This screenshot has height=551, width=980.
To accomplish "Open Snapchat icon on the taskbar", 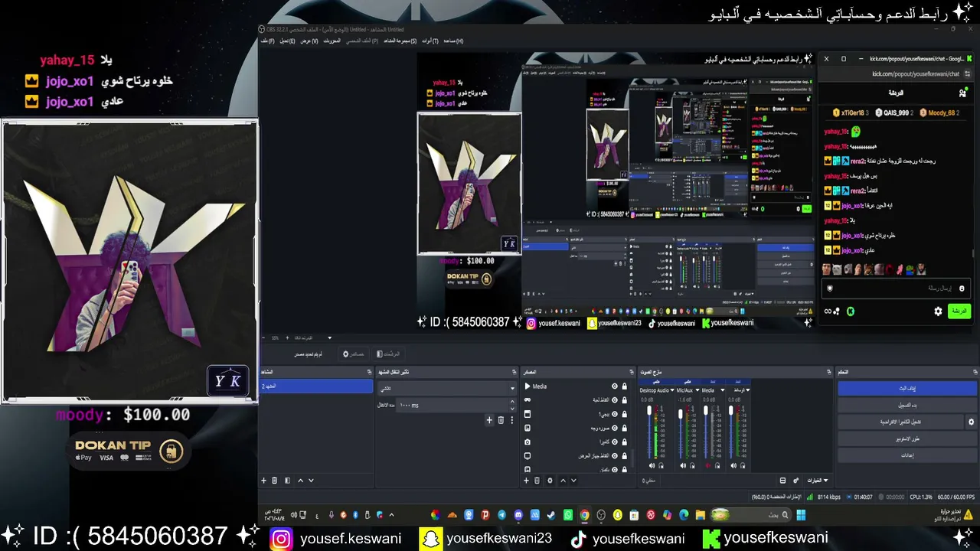I will point(618,515).
